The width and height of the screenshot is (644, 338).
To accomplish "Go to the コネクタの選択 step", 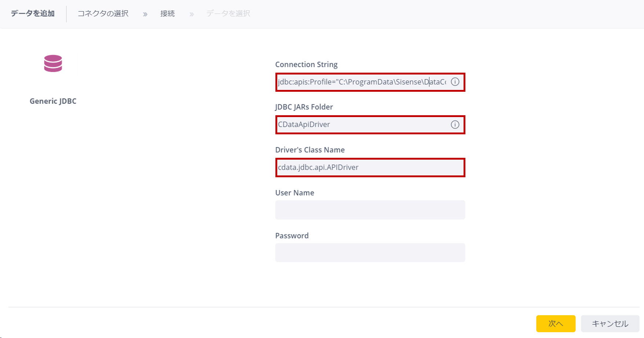I will tap(103, 14).
